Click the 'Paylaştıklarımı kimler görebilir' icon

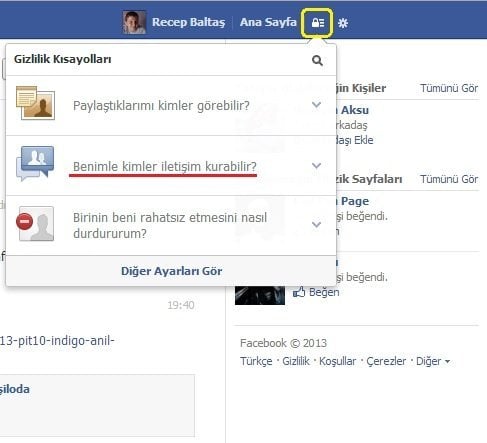(35, 103)
